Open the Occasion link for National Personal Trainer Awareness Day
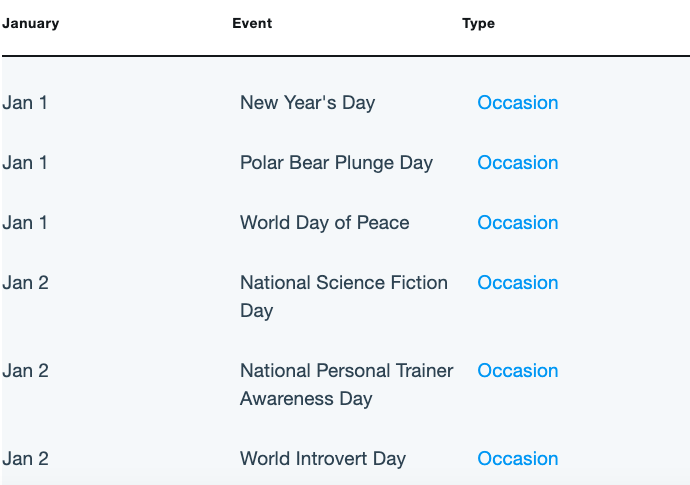Image resolution: width=690 pixels, height=485 pixels. (518, 371)
